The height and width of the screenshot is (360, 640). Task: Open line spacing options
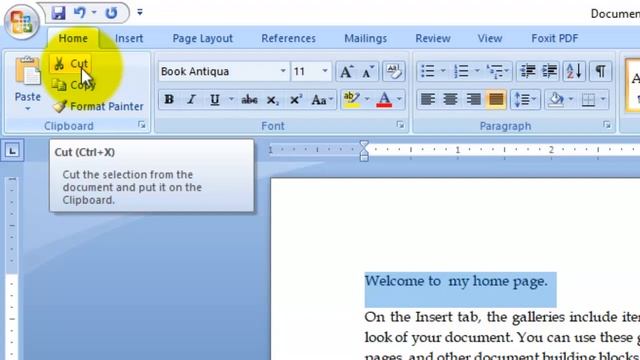525,99
